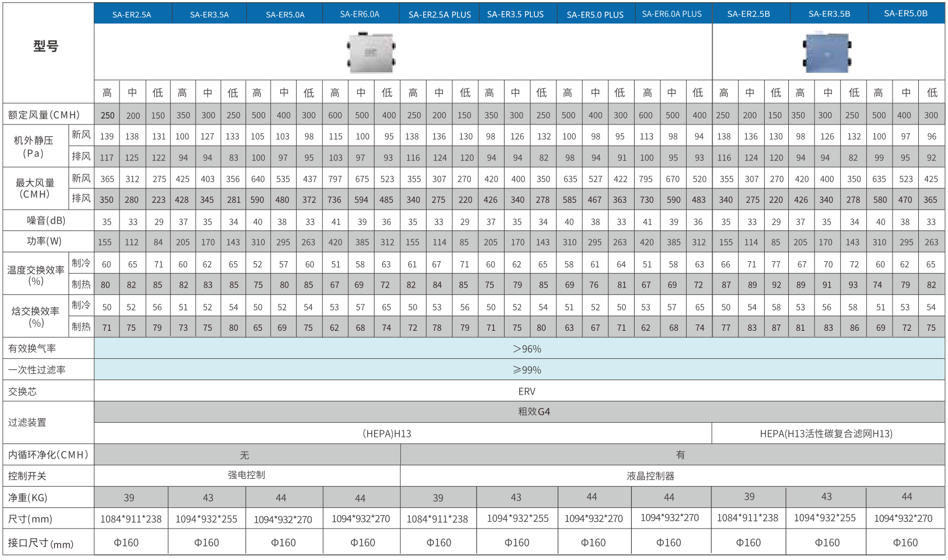Image resolution: width=948 pixels, height=560 pixels.
Task: Select the SA-ER3.5B model header
Action: point(829,14)
